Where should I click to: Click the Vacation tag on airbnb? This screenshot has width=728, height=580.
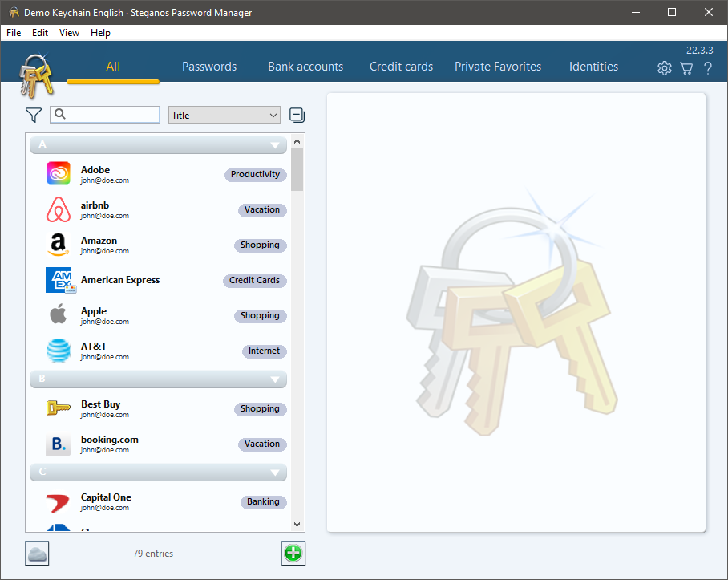262,210
